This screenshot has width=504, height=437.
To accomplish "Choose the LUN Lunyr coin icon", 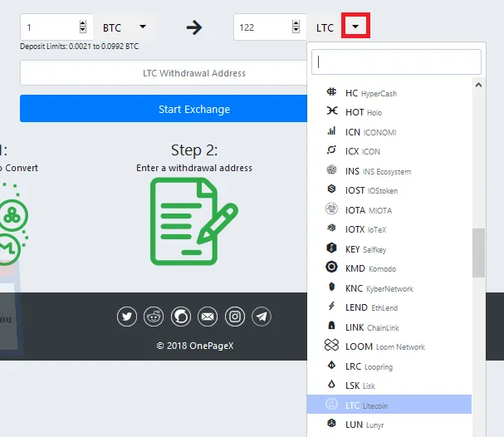I will coord(331,423).
